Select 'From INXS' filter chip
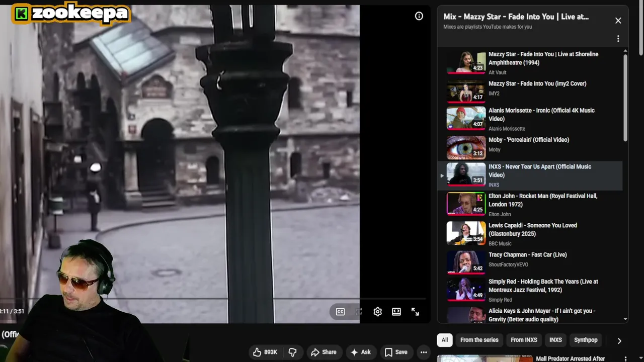644x362 pixels. tap(524, 340)
